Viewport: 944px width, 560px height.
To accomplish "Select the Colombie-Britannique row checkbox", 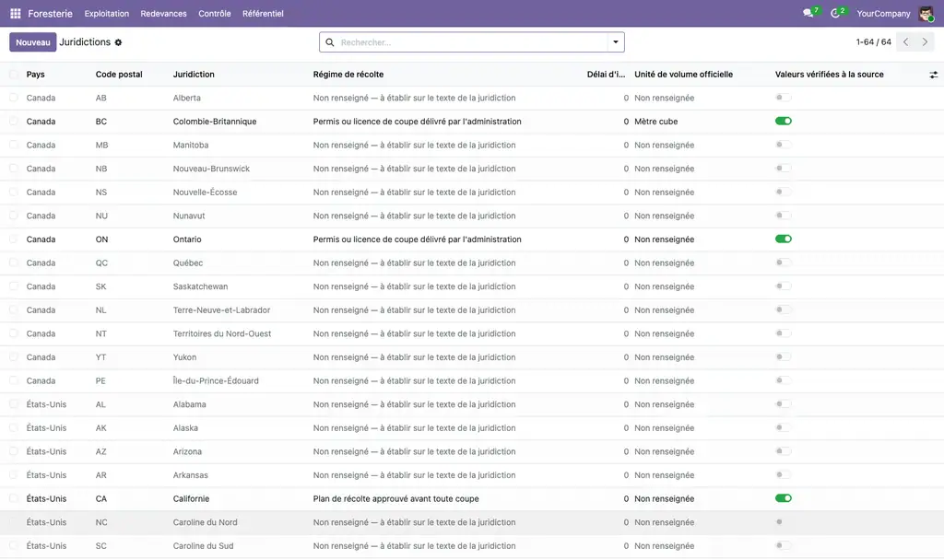I will coord(14,122).
